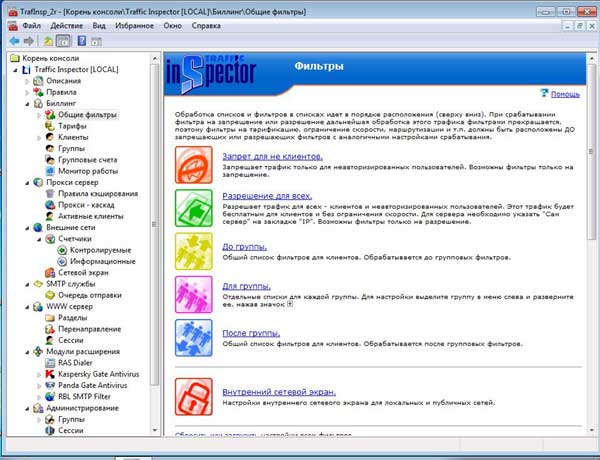The width and height of the screenshot is (600, 460).
Task: Select Группы under Биллинг
Action: click(x=71, y=148)
